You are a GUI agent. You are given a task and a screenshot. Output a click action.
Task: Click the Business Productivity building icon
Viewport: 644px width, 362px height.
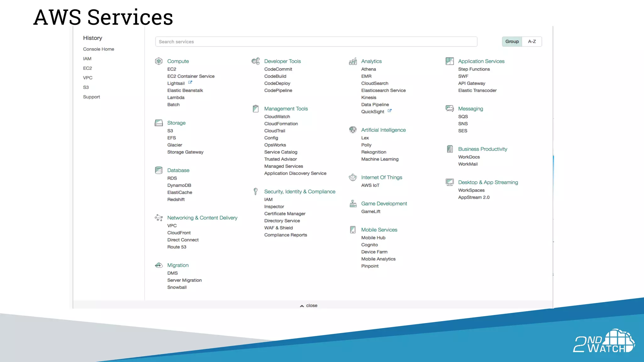coord(450,149)
